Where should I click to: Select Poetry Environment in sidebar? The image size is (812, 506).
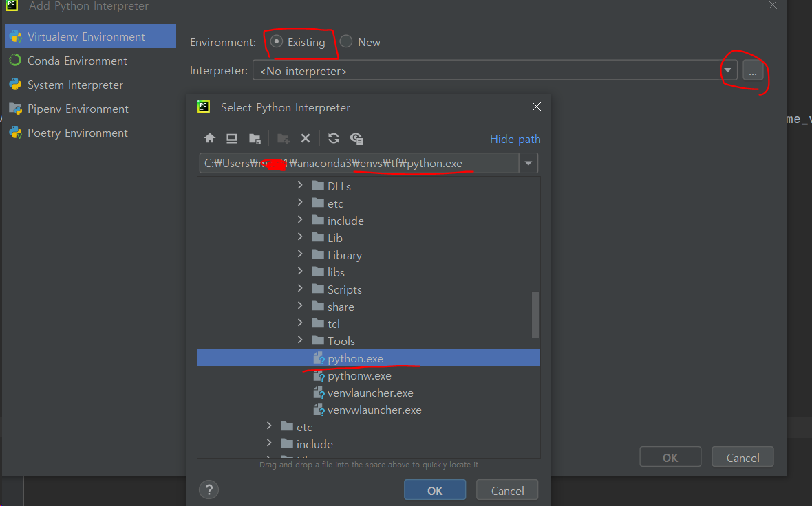click(x=90, y=133)
